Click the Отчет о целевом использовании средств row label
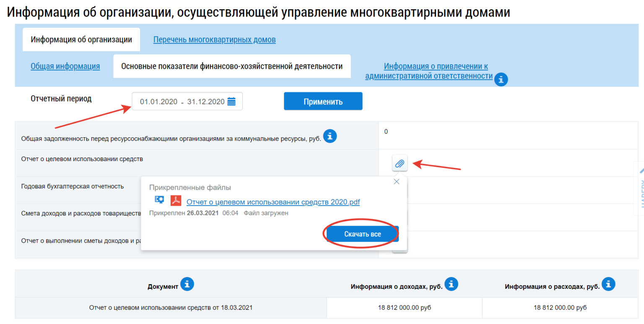The image size is (644, 324). pyautogui.click(x=82, y=159)
